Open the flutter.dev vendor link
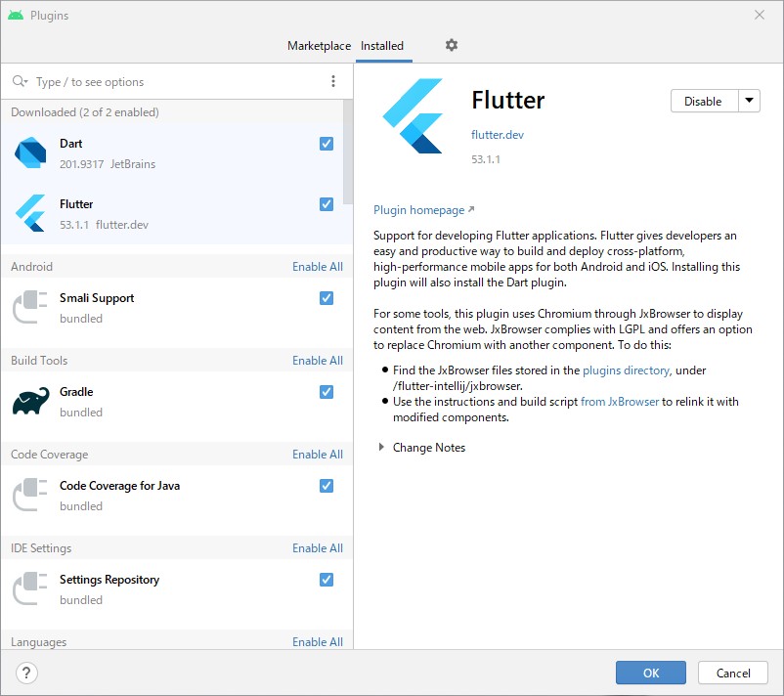Screen dimensions: 784x696 point(497,135)
